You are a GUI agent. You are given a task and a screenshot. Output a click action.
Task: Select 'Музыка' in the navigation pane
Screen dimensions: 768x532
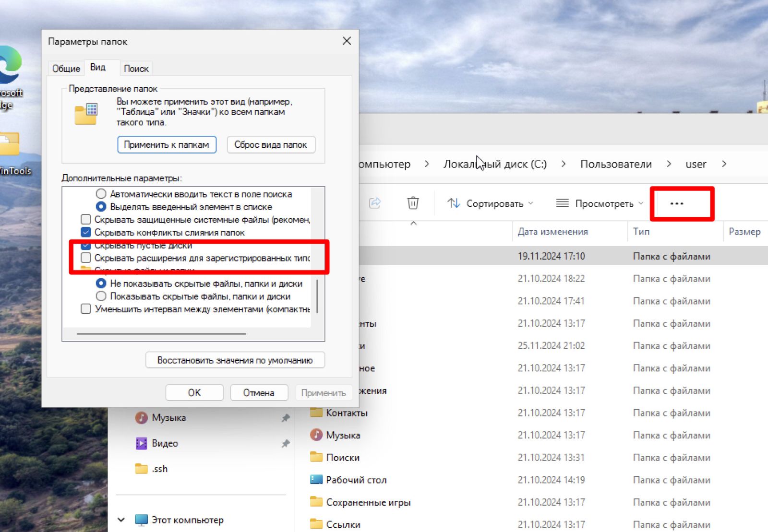169,418
